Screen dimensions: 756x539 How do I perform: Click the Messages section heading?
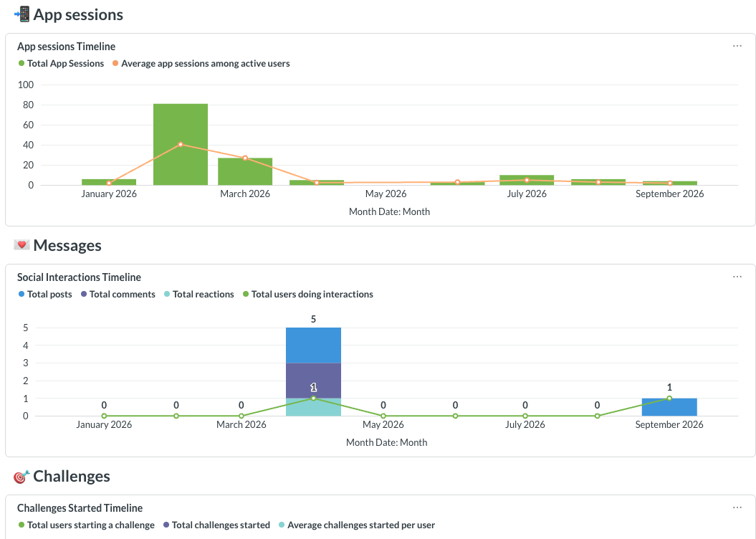point(67,245)
